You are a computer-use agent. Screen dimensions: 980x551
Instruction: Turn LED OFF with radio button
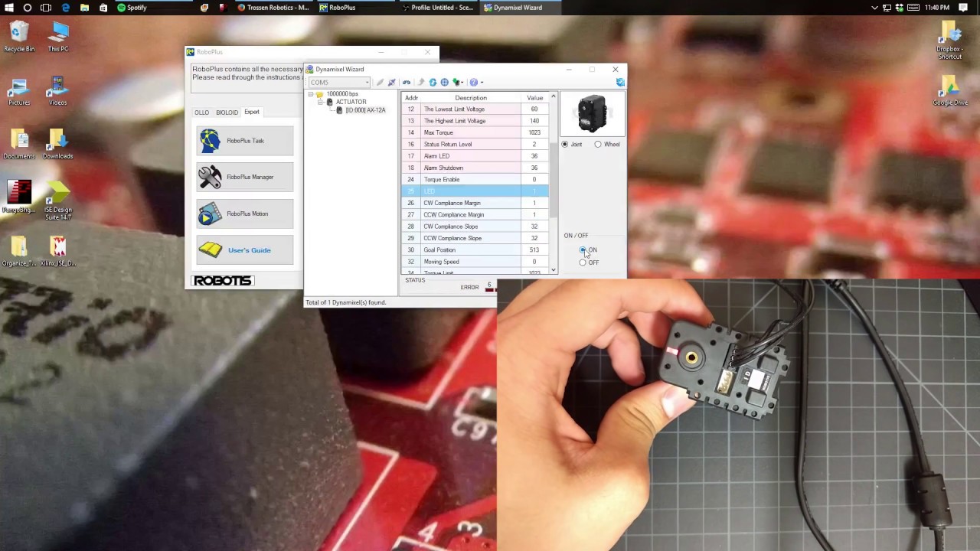583,262
